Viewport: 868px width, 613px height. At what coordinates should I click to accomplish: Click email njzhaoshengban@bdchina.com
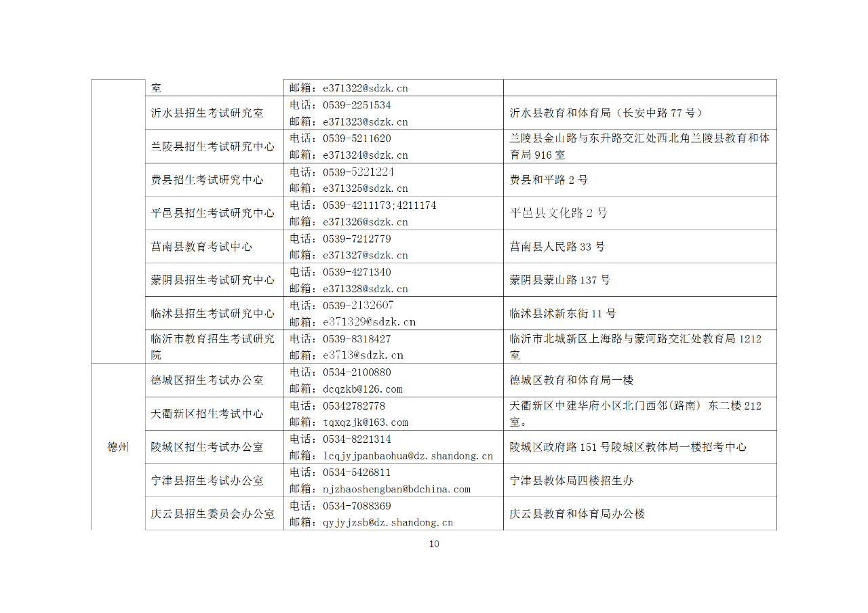tap(397, 489)
